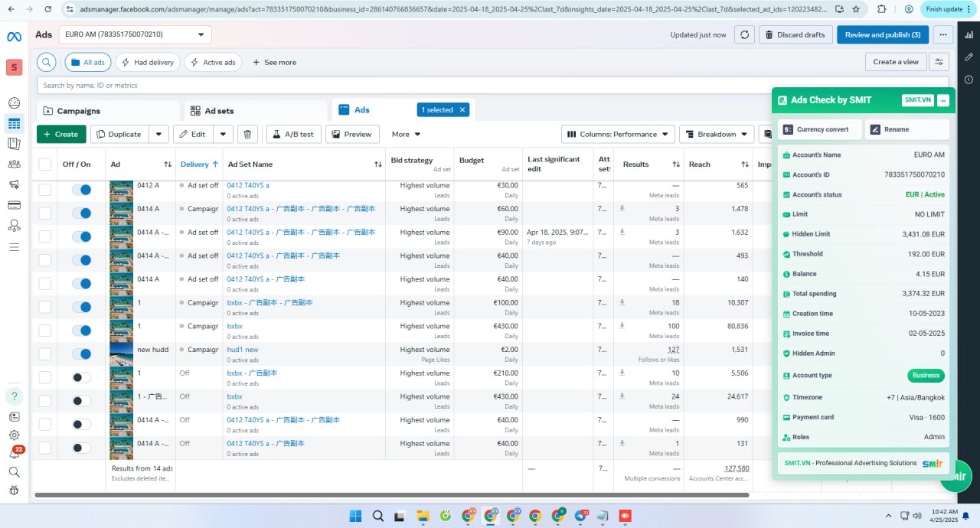Open the Billing card icon in the sidebar
980x528 pixels.
pos(14,205)
